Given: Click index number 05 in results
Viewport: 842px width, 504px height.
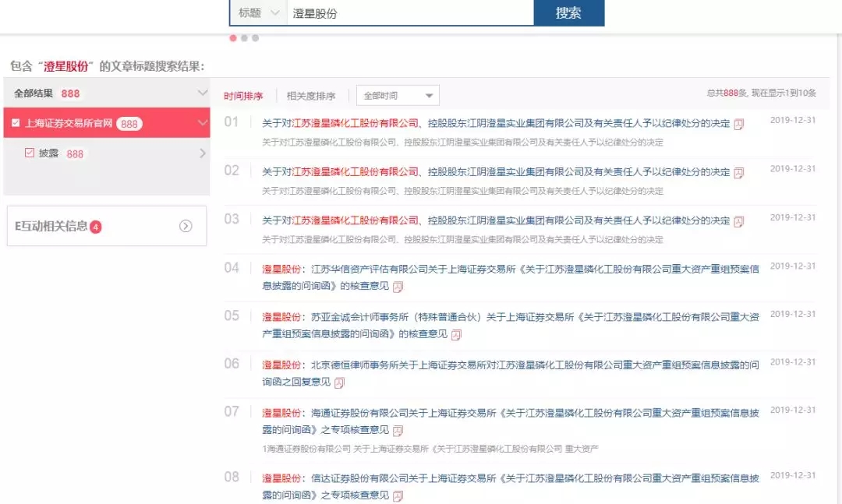Looking at the screenshot, I should [232, 315].
